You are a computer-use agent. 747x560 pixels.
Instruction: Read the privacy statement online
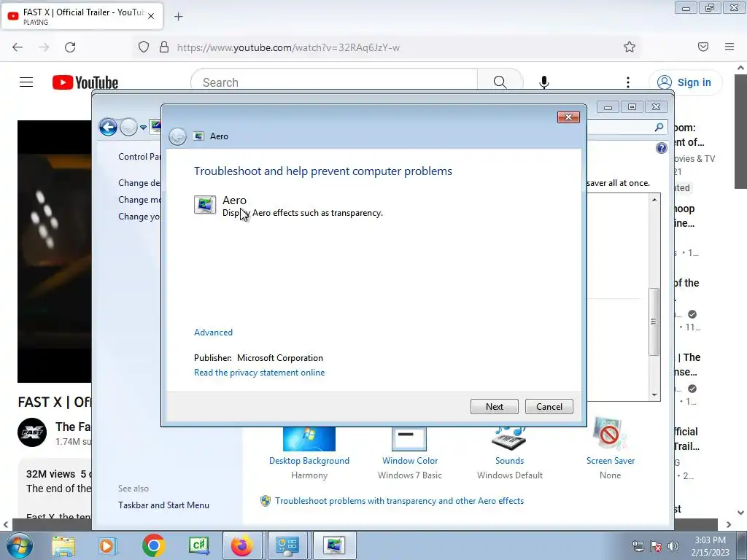259,373
